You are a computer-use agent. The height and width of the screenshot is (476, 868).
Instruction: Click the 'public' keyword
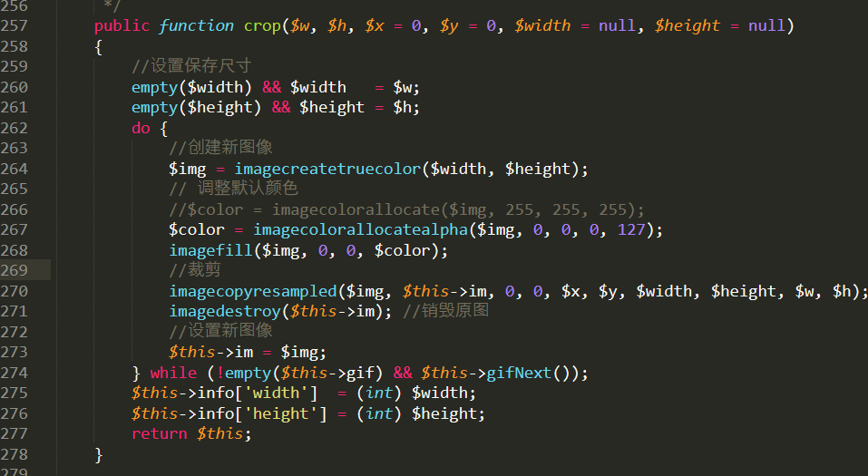pos(122,25)
